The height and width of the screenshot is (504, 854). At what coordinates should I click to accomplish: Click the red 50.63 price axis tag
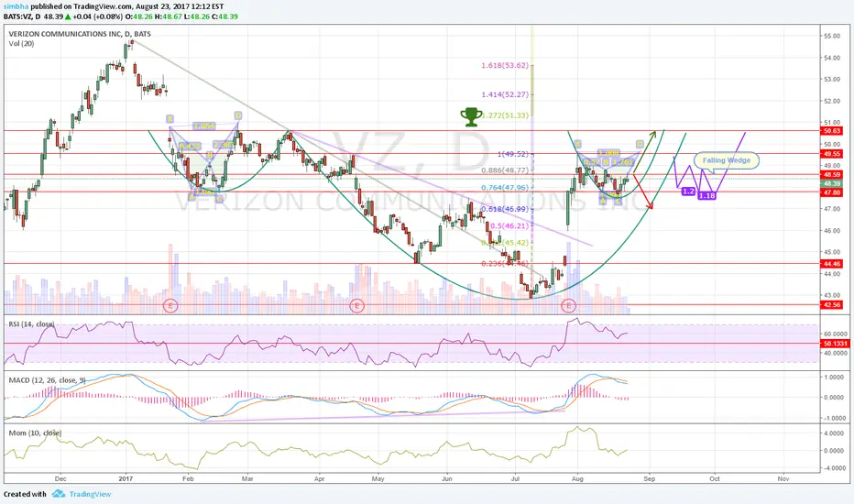(x=832, y=131)
